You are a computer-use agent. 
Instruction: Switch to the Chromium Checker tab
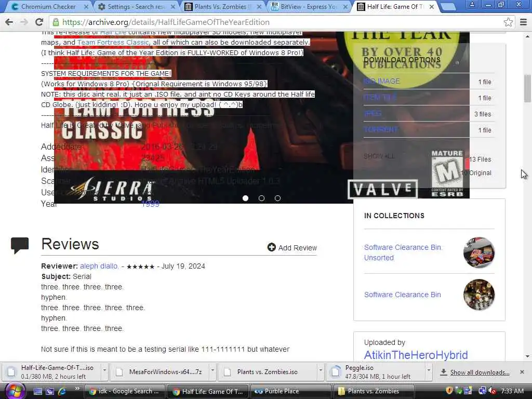(47, 7)
